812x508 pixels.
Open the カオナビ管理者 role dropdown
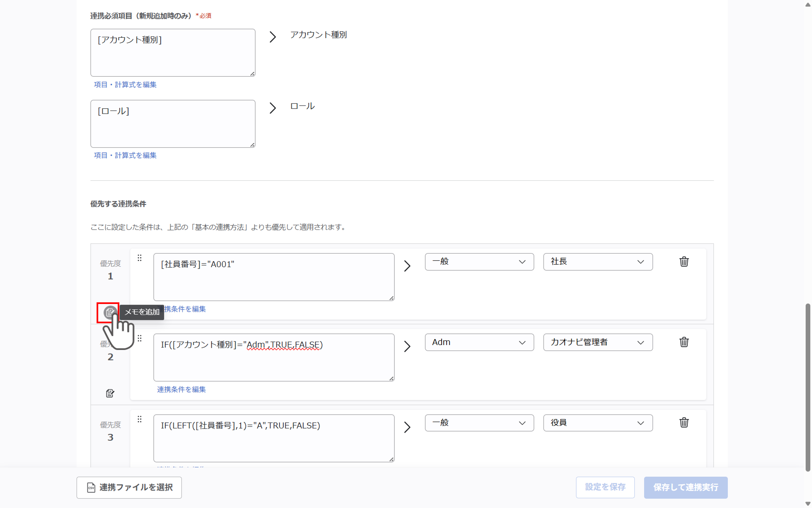click(598, 342)
